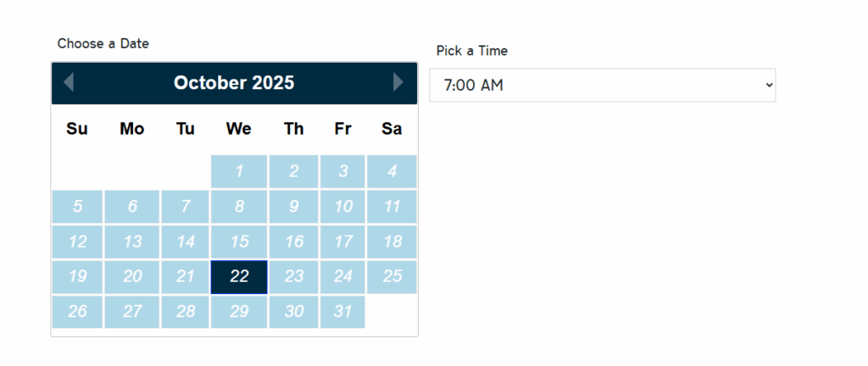Open the Pick a Time dropdown
The image size is (868, 366).
[x=603, y=85]
